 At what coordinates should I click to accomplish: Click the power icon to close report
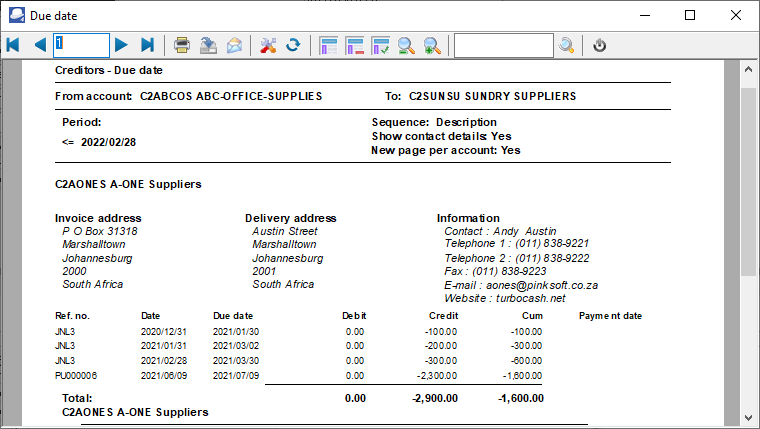(x=600, y=45)
